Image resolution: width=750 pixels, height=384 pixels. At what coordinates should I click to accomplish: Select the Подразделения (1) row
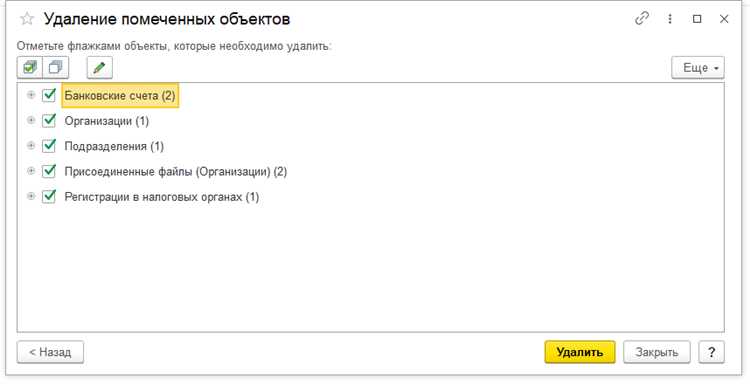point(114,146)
